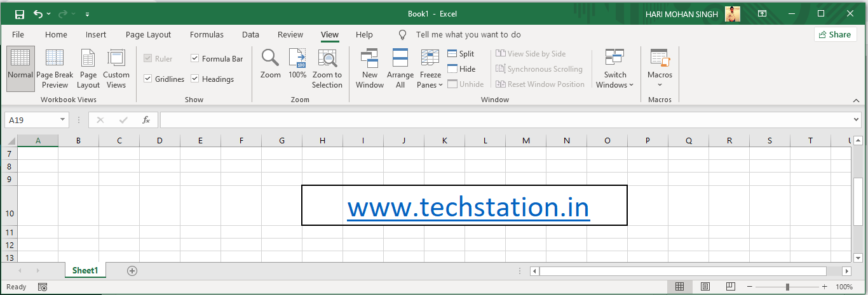
Task: Select the Sheet1 tab
Action: pyautogui.click(x=85, y=271)
